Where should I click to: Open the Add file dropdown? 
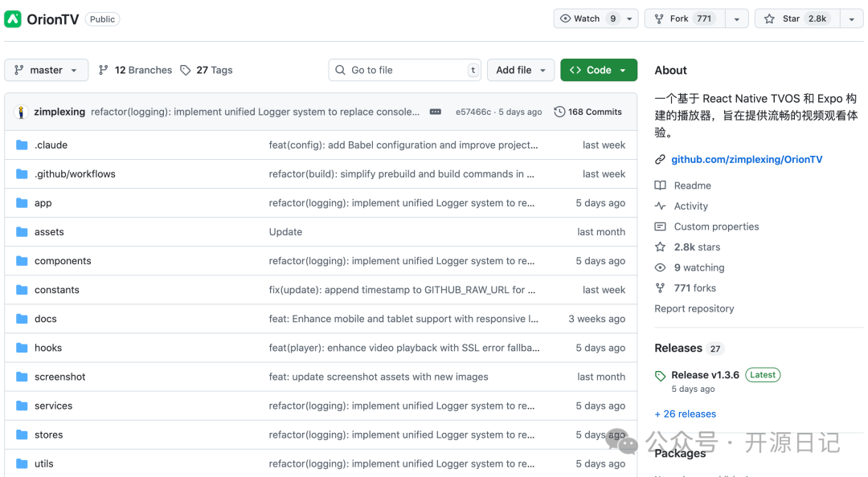pyautogui.click(x=520, y=71)
